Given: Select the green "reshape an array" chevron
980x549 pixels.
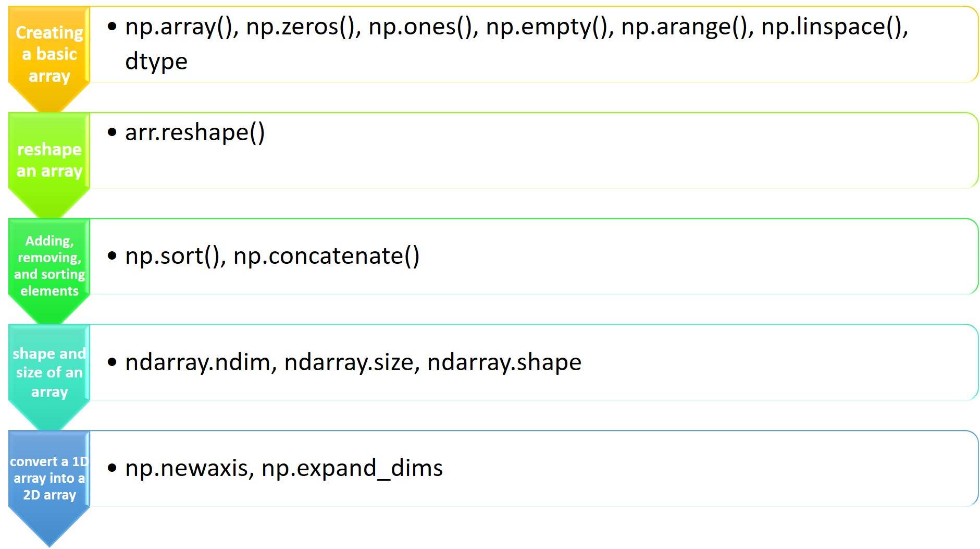Looking at the screenshot, I should tap(49, 160).
